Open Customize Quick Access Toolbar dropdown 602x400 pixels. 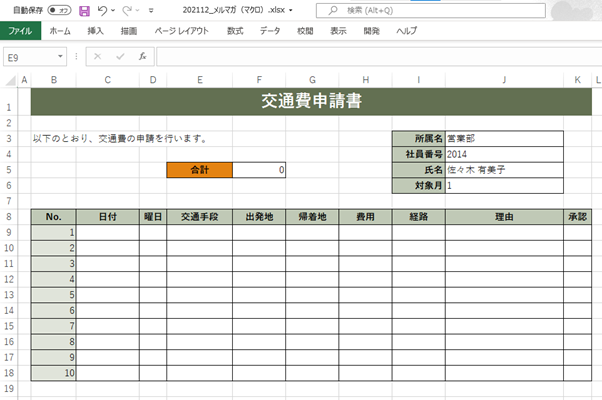[x=150, y=11]
